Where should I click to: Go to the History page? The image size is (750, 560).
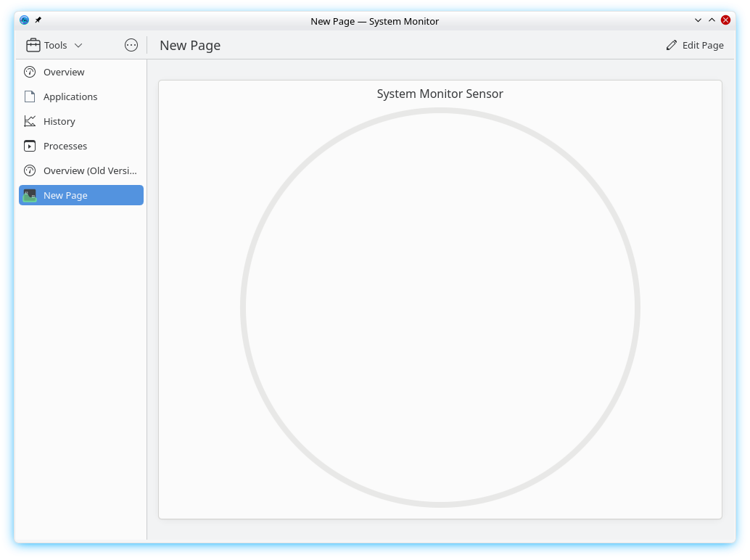click(x=59, y=121)
